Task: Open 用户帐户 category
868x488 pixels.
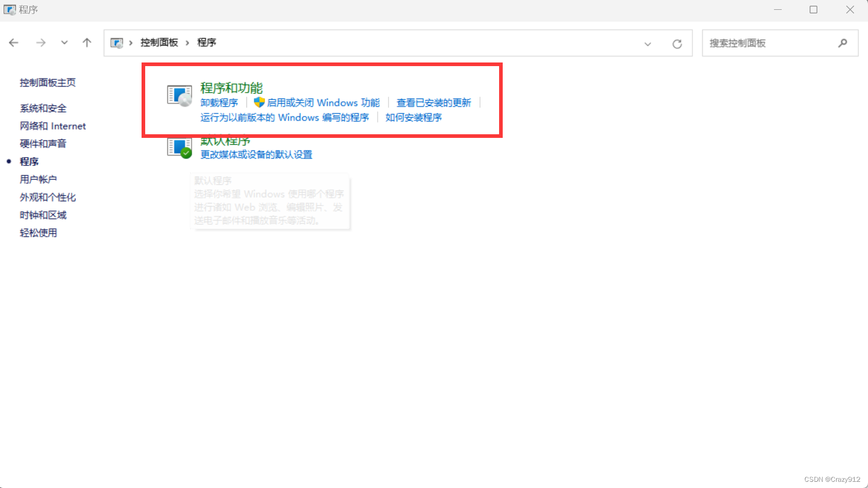Action: [x=38, y=179]
